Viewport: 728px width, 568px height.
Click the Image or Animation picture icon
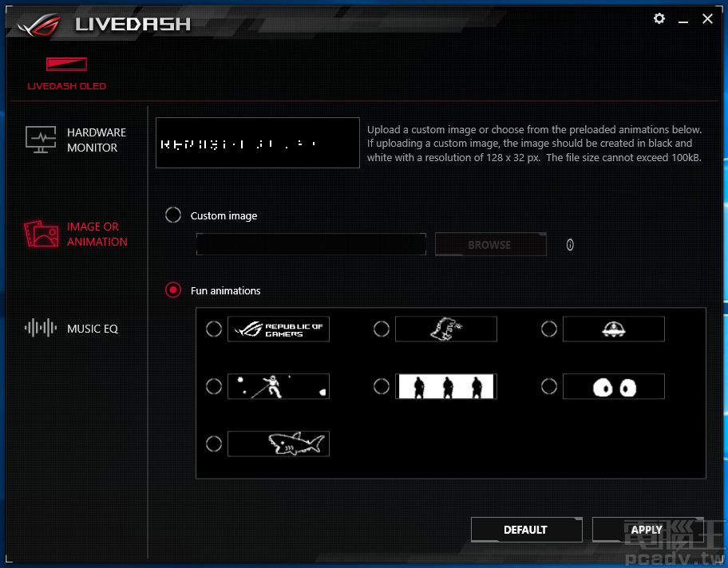coord(41,235)
